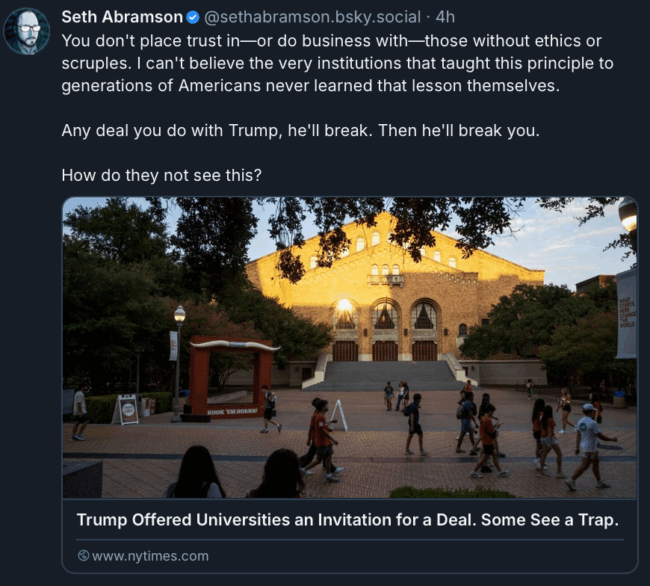This screenshot has height=586, width=650.
Task: Click the stone staircase to the auditorium
Action: tap(388, 375)
